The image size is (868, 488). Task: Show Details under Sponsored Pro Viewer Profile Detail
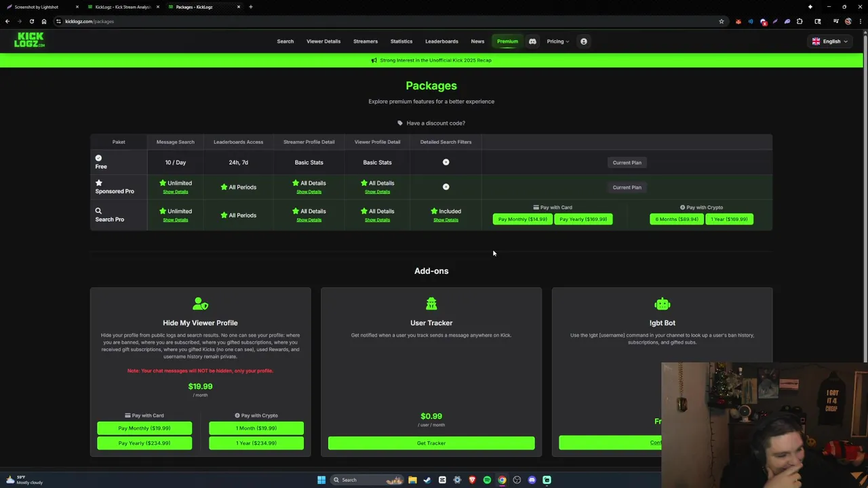(x=377, y=192)
